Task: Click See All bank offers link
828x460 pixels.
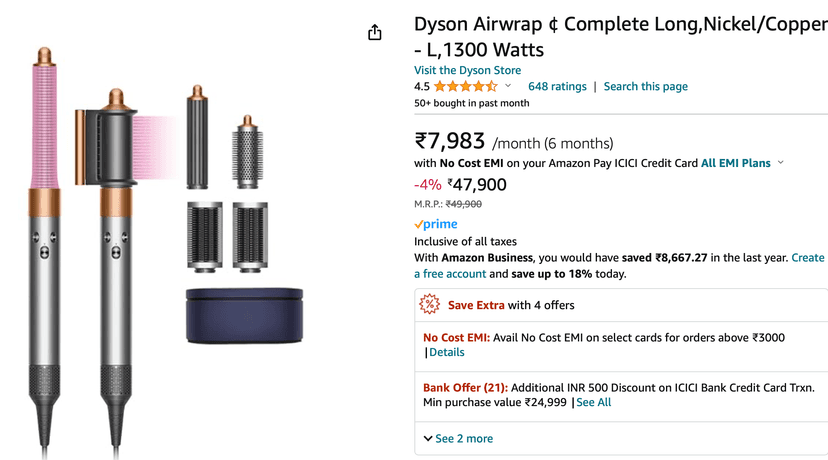Action: pos(593,402)
